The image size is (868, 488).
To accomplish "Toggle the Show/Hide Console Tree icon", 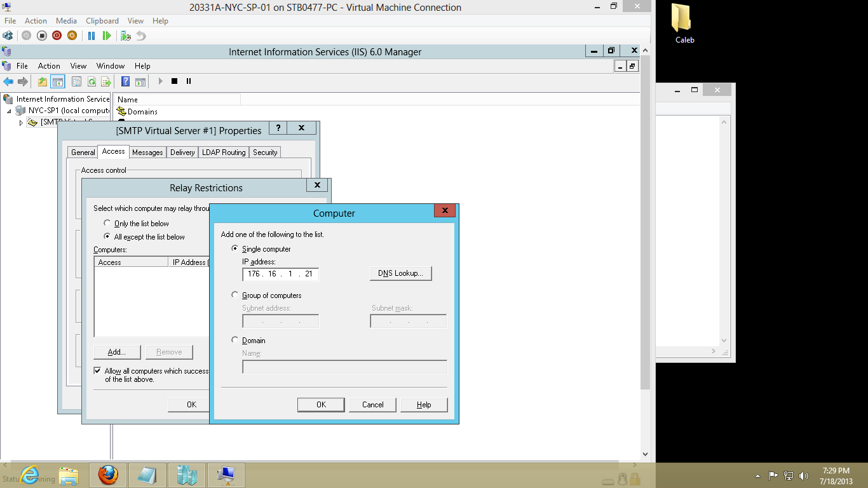I will [58, 81].
